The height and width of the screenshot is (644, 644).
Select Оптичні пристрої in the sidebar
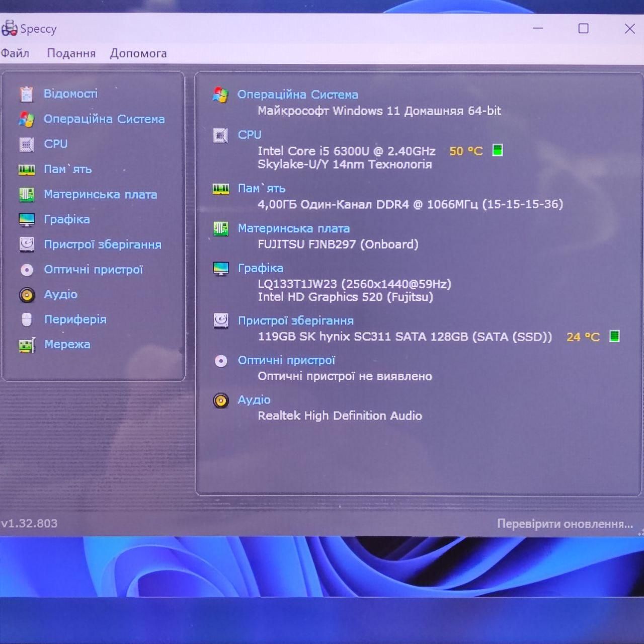94,270
